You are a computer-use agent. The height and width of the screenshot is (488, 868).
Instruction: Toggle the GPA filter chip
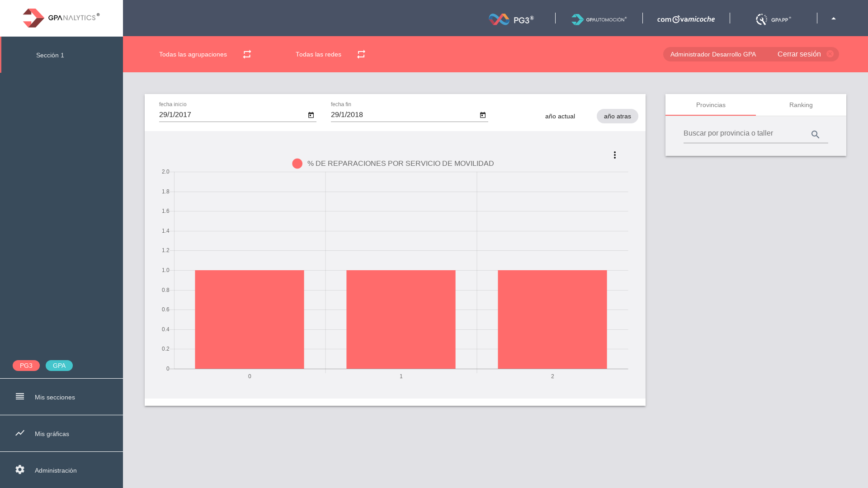coord(59,366)
